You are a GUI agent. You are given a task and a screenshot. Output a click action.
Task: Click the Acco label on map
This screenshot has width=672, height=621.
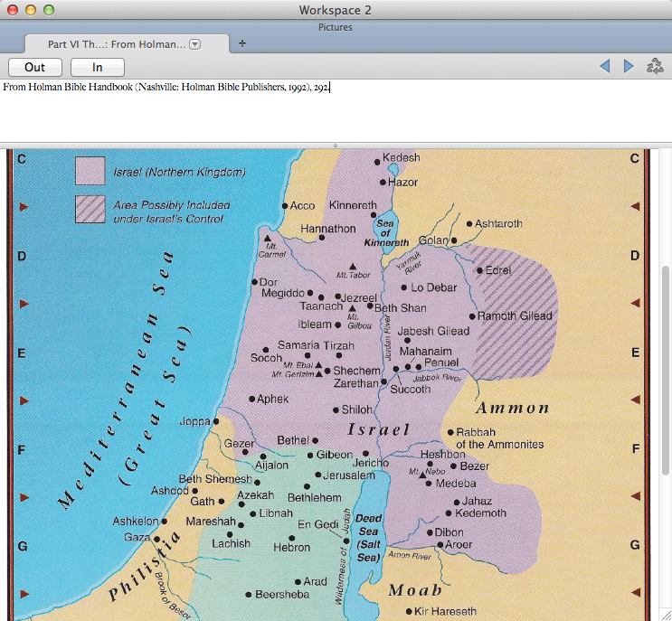(302, 205)
